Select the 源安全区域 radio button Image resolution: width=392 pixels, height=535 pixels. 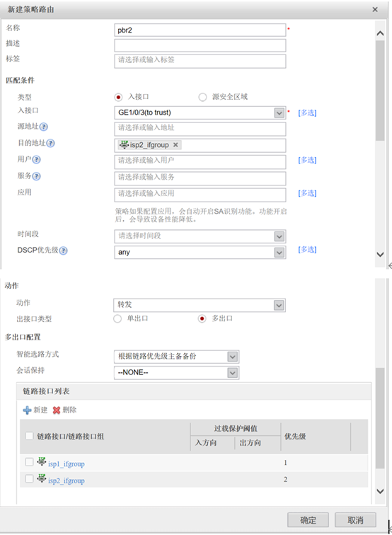tap(202, 97)
